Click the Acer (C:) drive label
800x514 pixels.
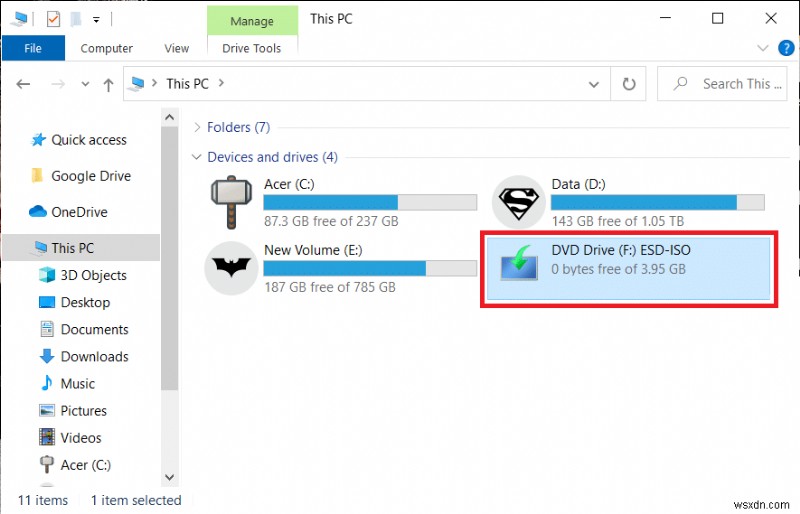289,184
